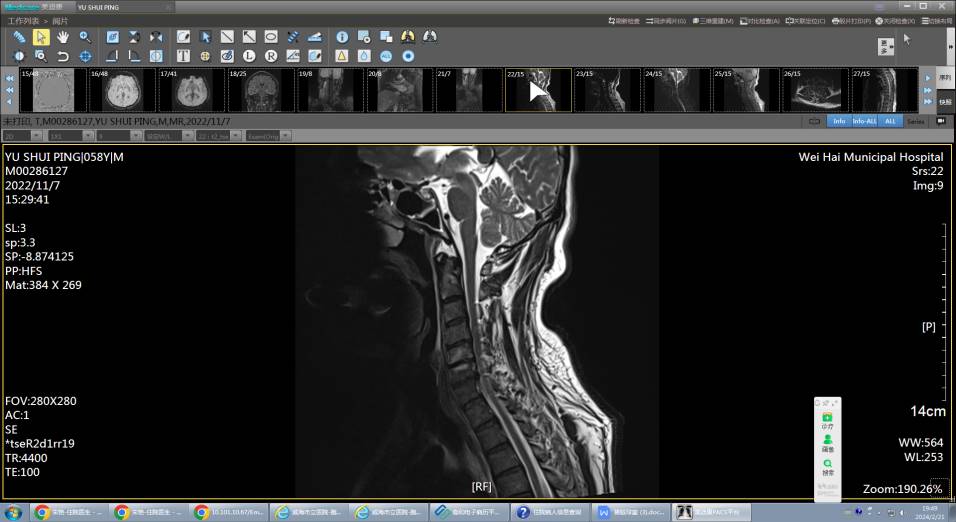Activate the magnifier zoom tool
956x522 pixels.
[86, 37]
